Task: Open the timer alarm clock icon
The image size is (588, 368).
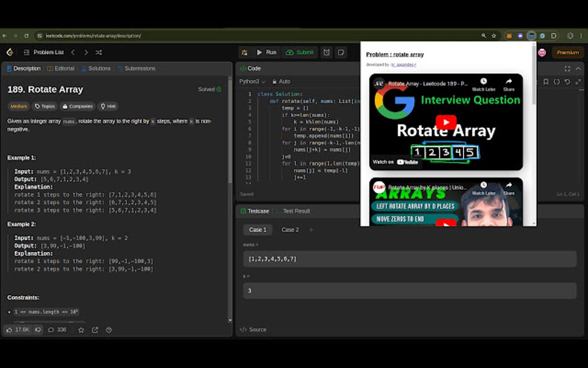Action: pos(327,52)
